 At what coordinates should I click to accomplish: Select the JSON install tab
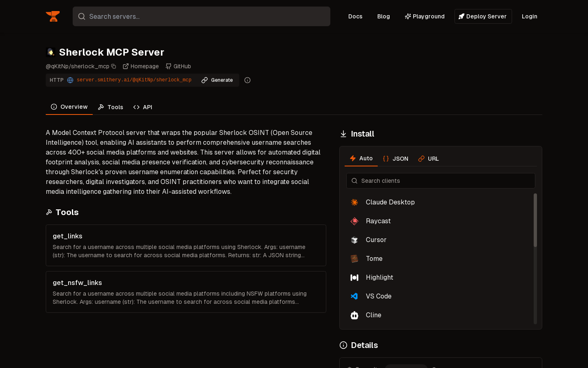(x=395, y=159)
